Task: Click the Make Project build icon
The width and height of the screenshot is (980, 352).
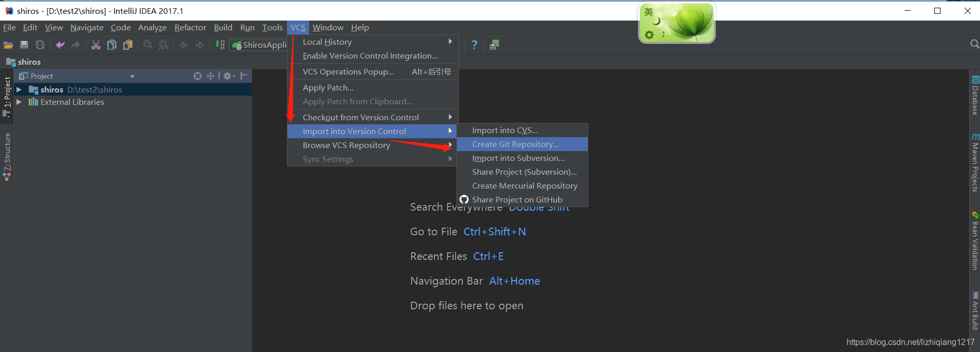Action: click(220, 45)
